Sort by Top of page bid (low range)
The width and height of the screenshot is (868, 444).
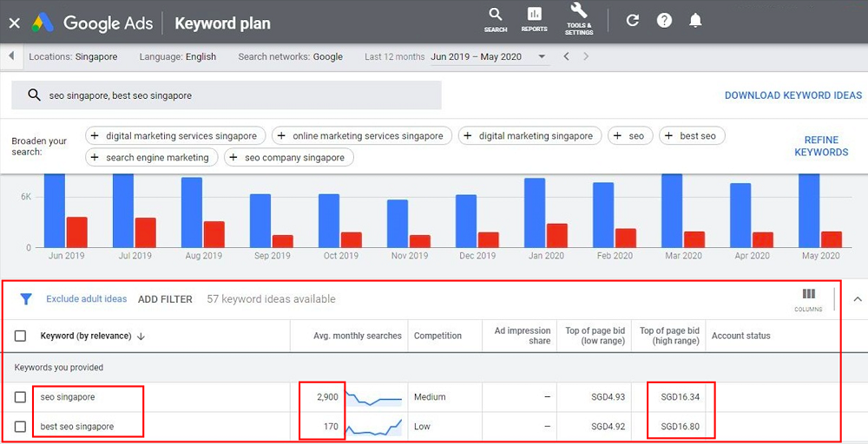(x=595, y=336)
